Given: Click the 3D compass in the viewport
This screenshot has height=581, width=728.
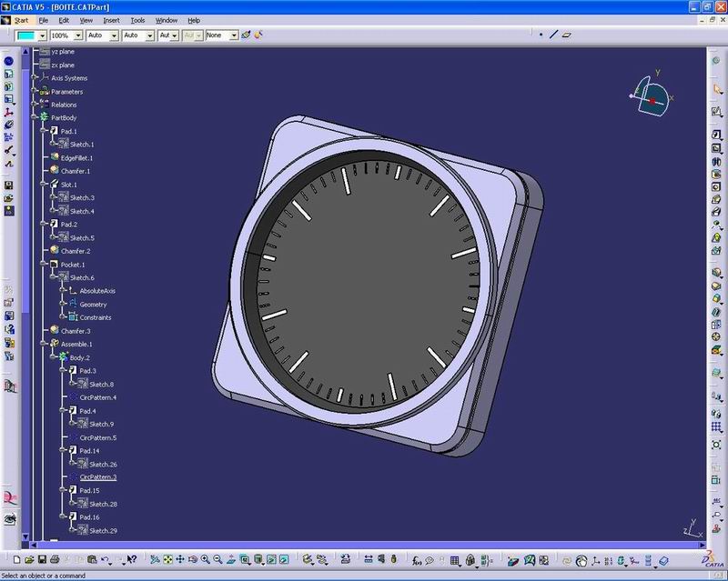Looking at the screenshot, I should click(651, 95).
